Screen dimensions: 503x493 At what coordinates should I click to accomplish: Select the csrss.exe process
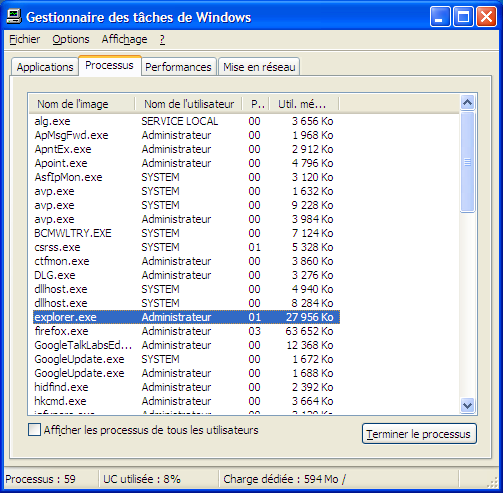coord(186,247)
